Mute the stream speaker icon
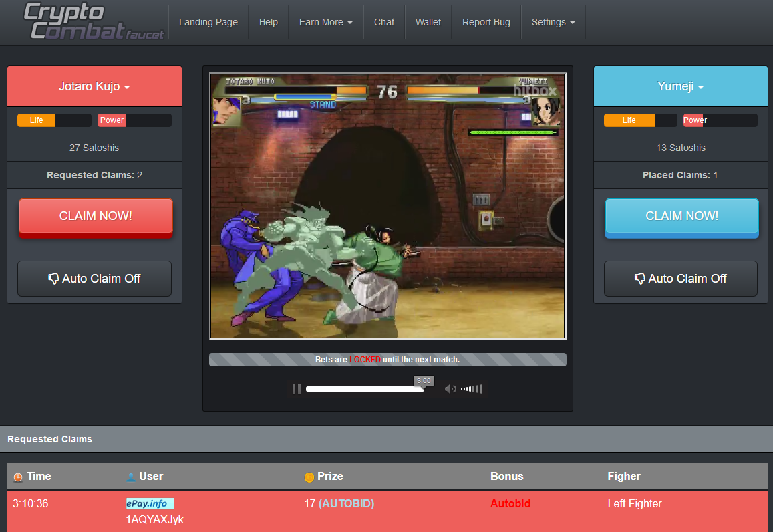 coord(450,389)
